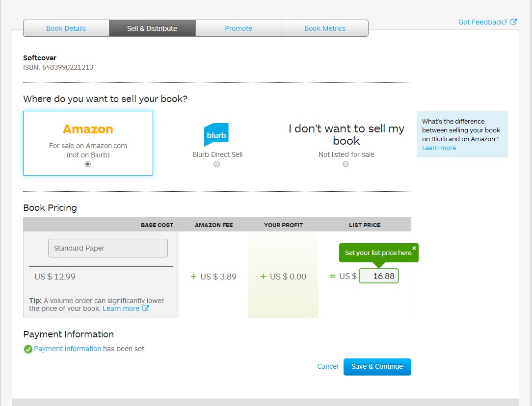
Task: Click the Softcover label
Action: [40, 58]
